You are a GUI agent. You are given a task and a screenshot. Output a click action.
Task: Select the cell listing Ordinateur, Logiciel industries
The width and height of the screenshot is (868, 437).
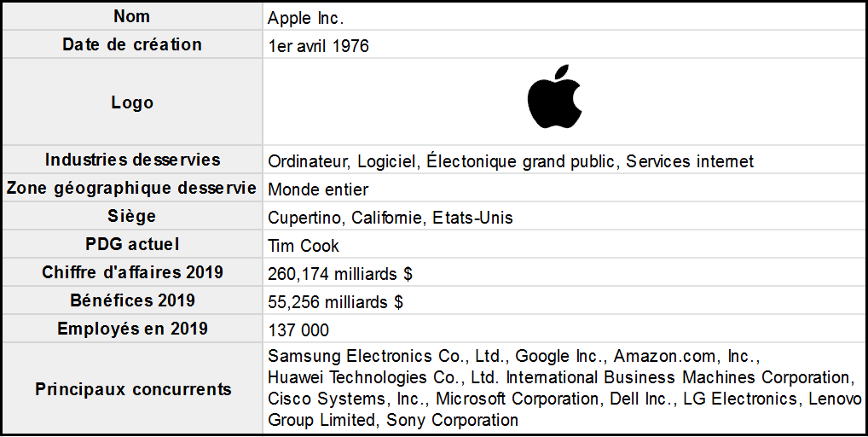coord(511,161)
